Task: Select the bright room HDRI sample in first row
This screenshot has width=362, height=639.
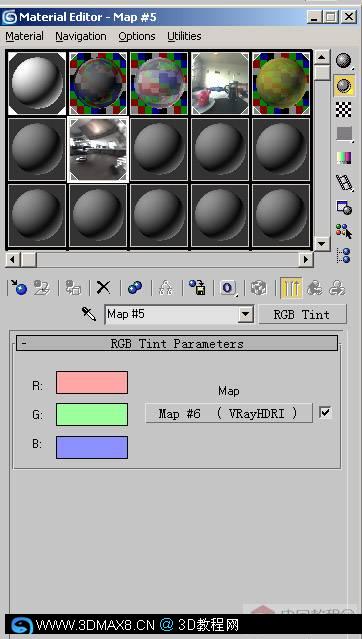Action: click(220, 83)
